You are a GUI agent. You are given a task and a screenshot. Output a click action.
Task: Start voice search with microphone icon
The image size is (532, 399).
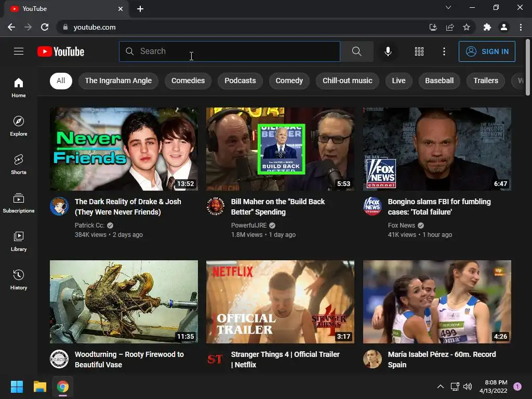(x=388, y=51)
